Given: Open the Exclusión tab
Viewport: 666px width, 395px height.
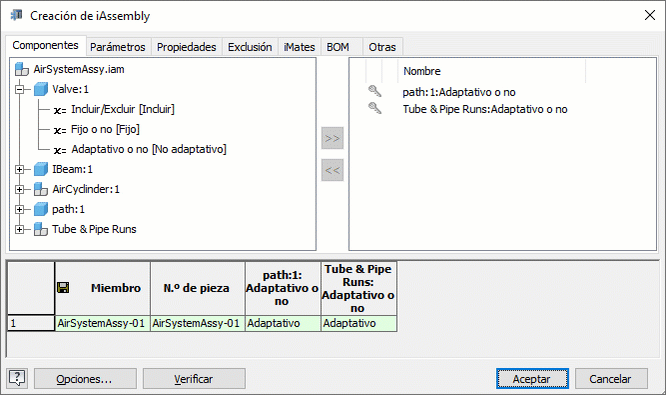Looking at the screenshot, I should [250, 47].
